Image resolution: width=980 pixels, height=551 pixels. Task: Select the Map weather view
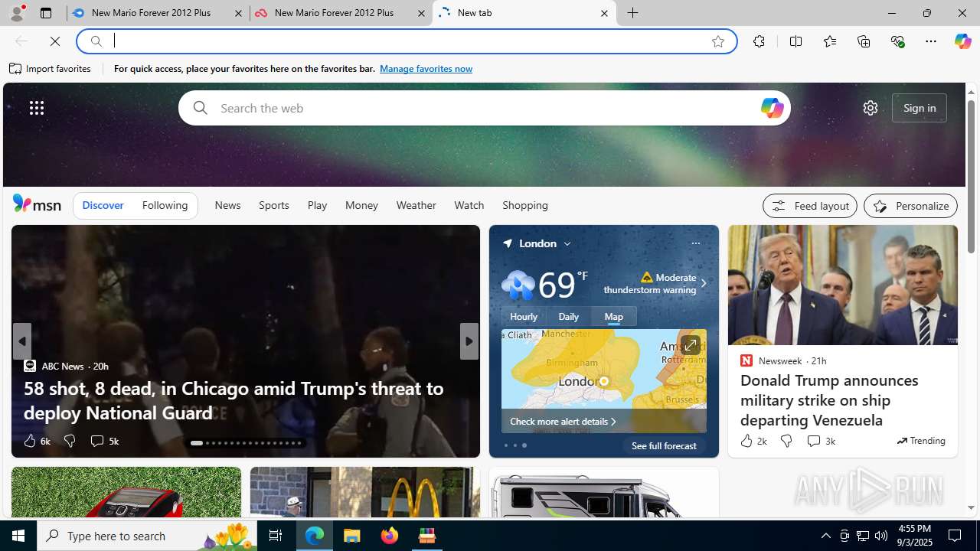[613, 316]
